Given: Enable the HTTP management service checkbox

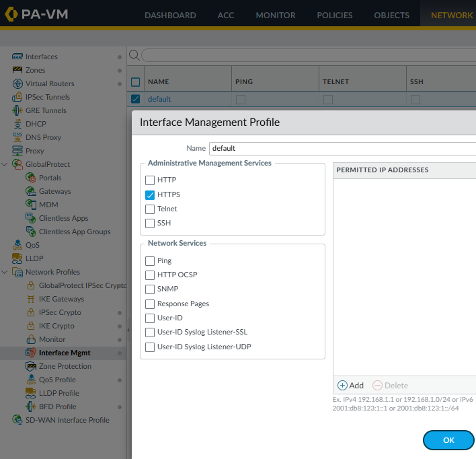Looking at the screenshot, I should 150,180.
